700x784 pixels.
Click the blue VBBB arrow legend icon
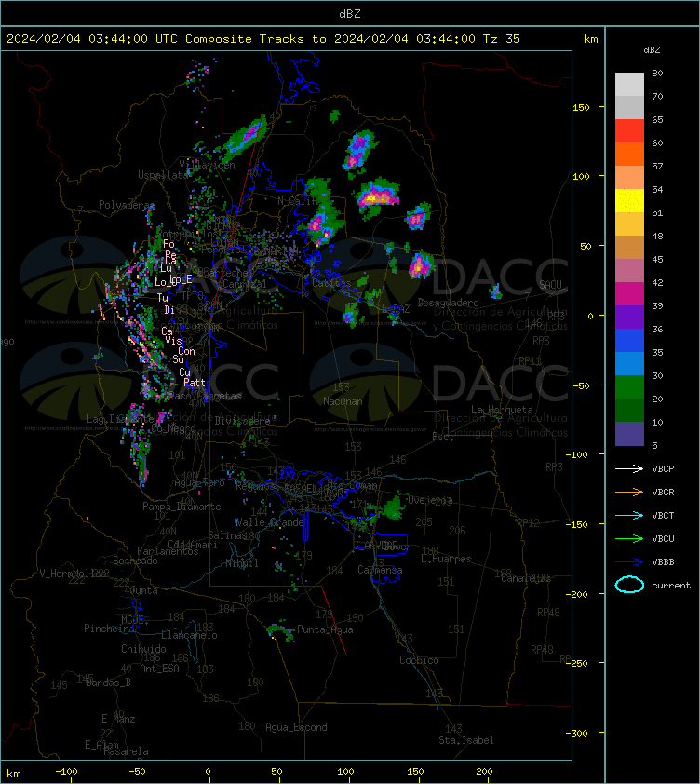[629, 562]
